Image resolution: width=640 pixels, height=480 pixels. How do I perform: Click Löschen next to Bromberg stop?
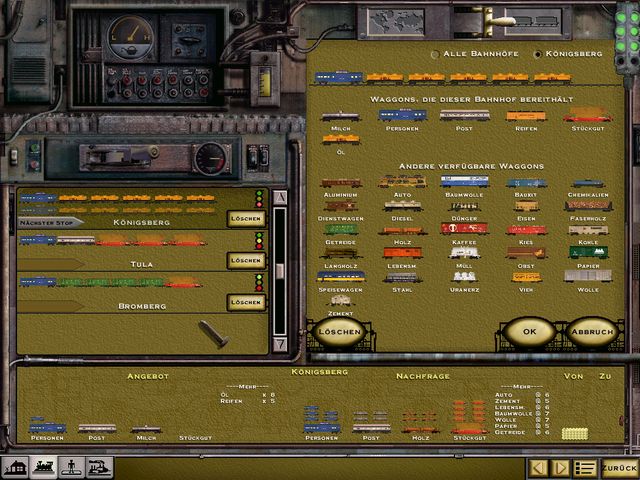(x=245, y=302)
